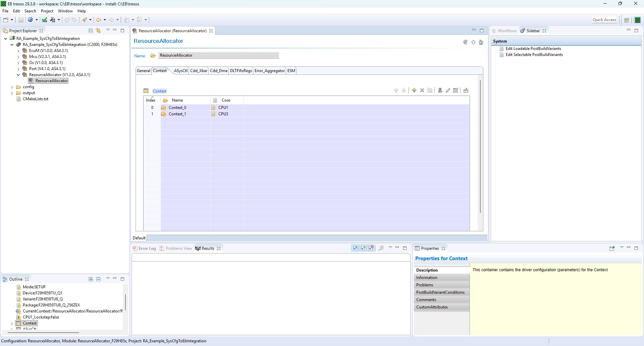This screenshot has height=346, width=644.
Task: Open Project Explorer view menu arrow
Action: [x=108, y=30]
